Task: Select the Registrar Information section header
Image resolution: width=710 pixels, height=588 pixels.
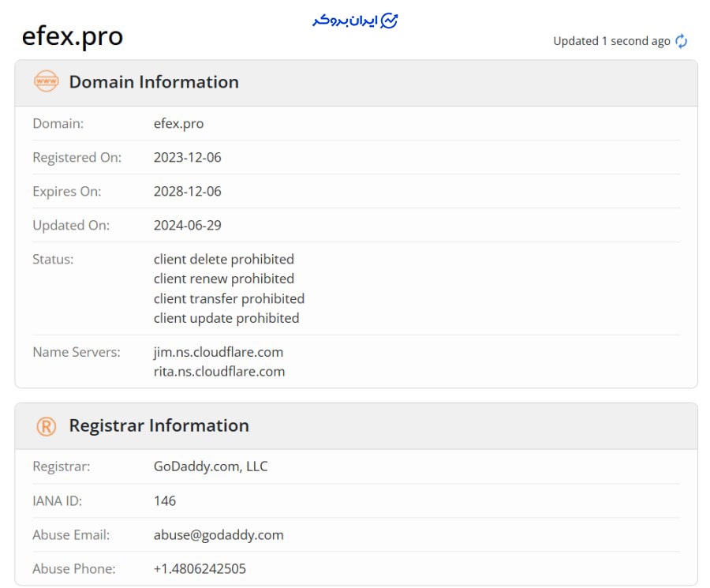Action: coord(159,426)
